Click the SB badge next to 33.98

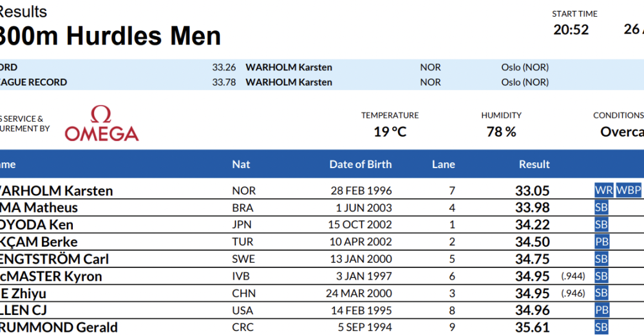pyautogui.click(x=601, y=207)
